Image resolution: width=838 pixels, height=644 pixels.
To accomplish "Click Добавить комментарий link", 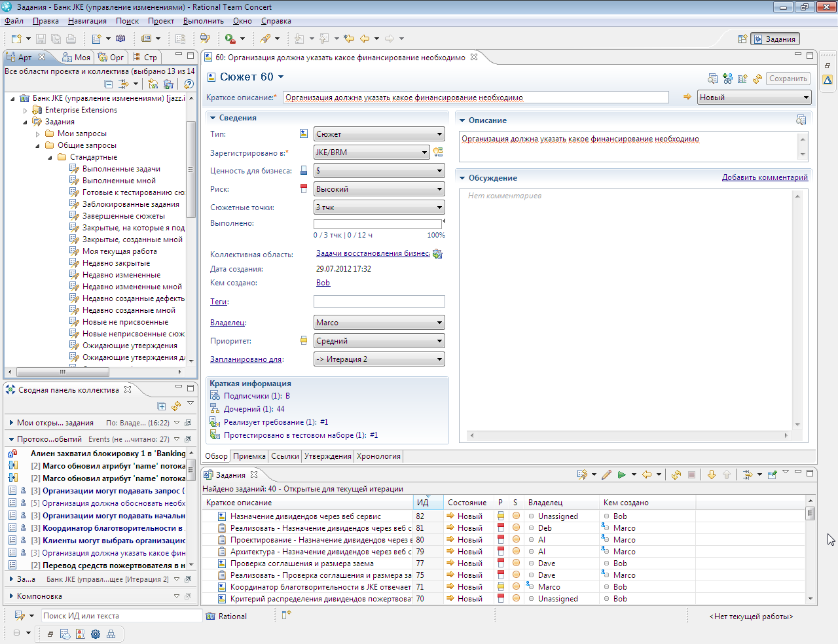I will coord(765,177).
